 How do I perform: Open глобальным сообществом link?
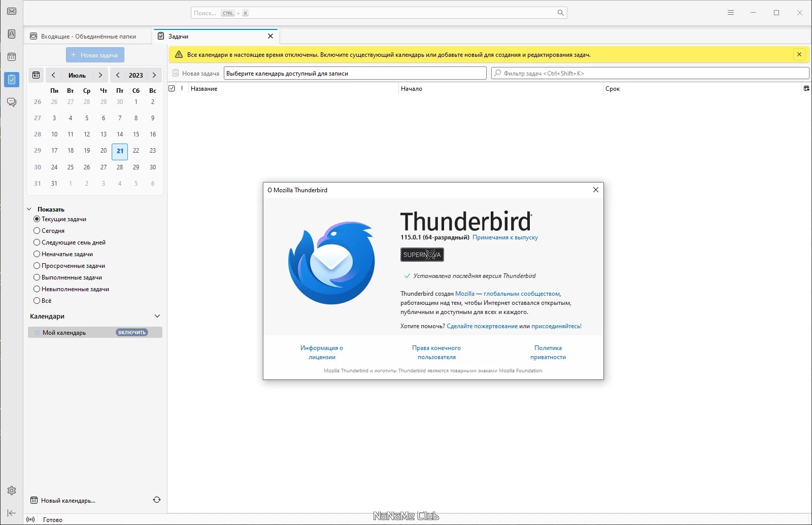coord(522,294)
